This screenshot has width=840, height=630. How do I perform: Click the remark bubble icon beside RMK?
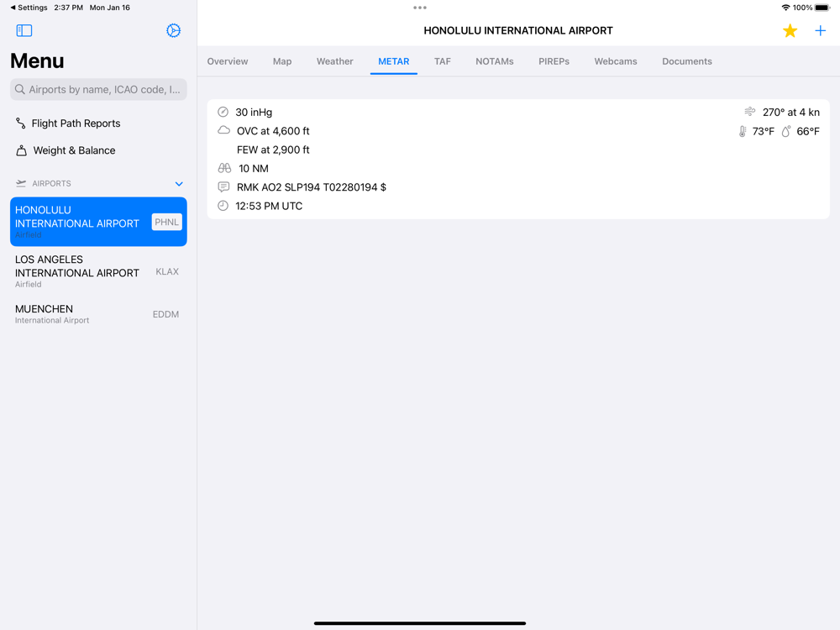click(x=223, y=187)
